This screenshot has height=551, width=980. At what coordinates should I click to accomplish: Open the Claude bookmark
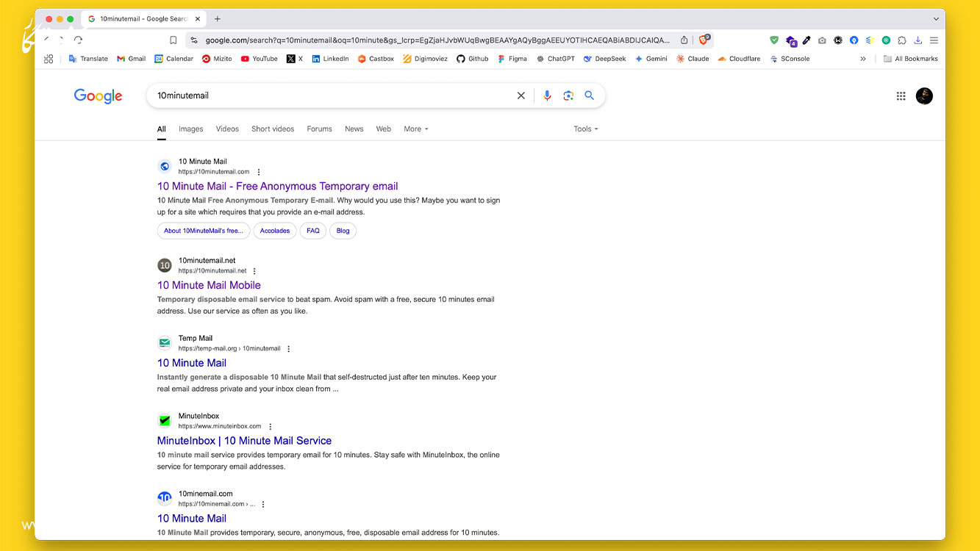pyautogui.click(x=693, y=59)
